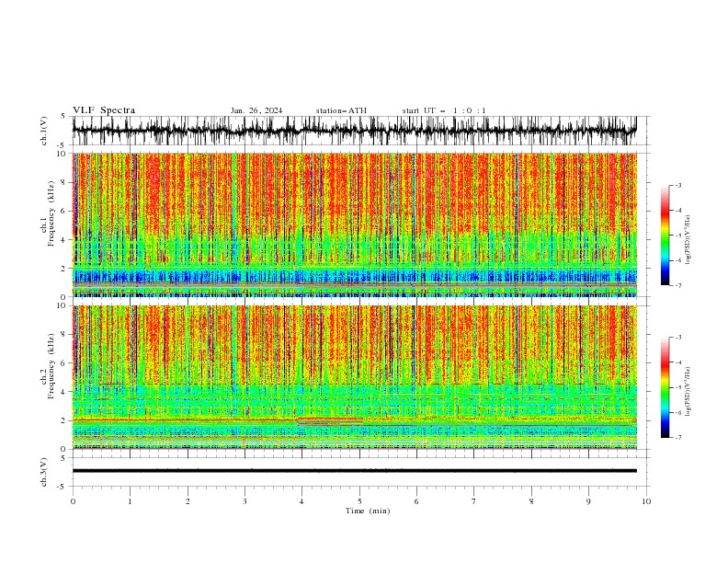This screenshot has height=563, width=728.
Task: Click time axis tick label "9"
Action: (588, 501)
